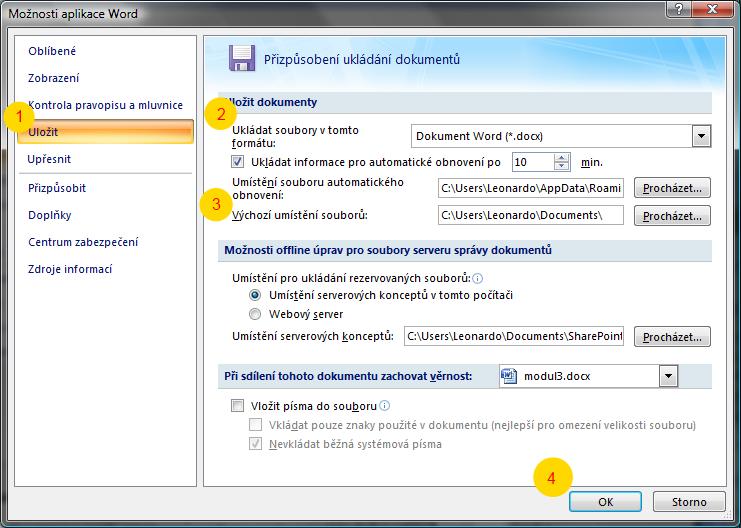This screenshot has width=741, height=528.
Task: Open the Zdroje informací category
Action: [70, 269]
